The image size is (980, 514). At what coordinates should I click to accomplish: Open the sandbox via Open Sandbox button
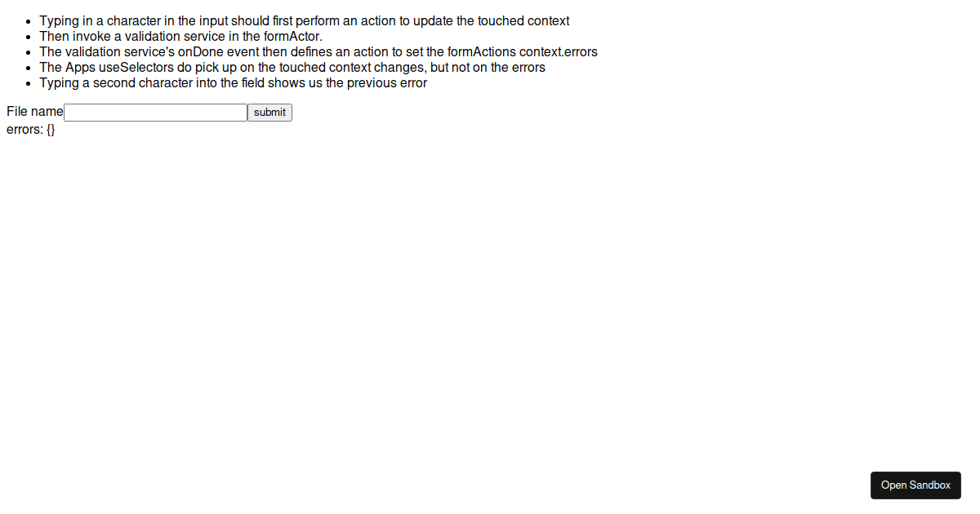point(915,485)
